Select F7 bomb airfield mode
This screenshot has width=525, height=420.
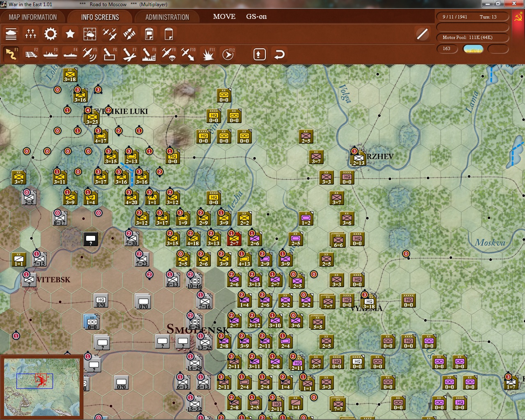[129, 54]
